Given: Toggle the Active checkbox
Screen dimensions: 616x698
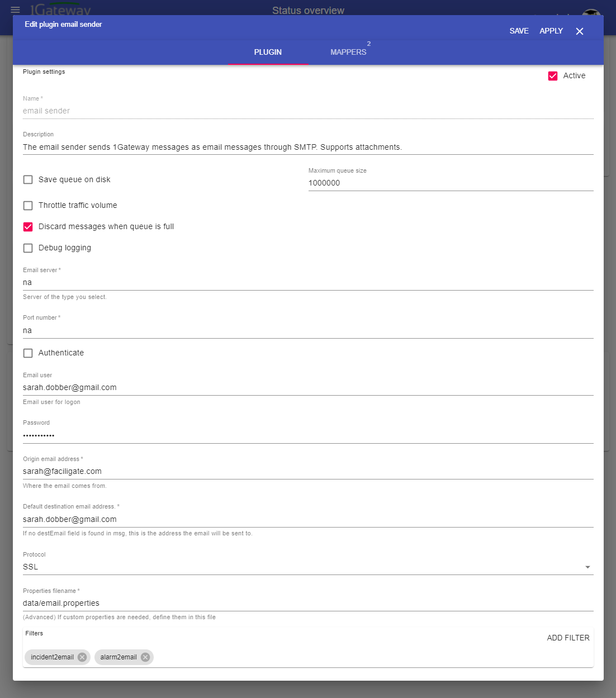Looking at the screenshot, I should tap(553, 76).
